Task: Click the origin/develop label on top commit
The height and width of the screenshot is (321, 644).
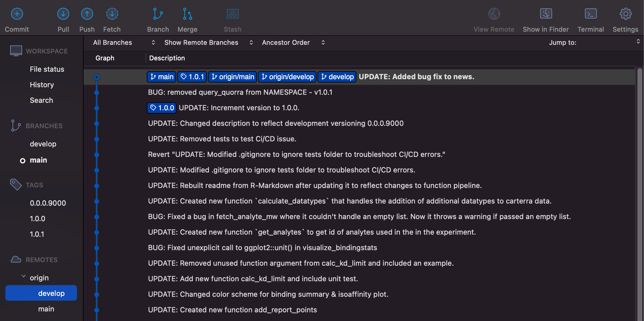Action: point(288,77)
